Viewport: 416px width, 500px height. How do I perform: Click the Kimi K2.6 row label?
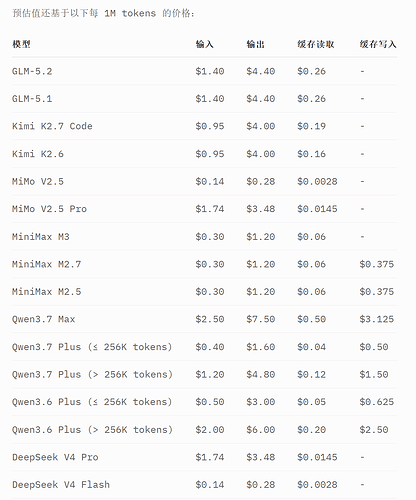[x=38, y=154]
